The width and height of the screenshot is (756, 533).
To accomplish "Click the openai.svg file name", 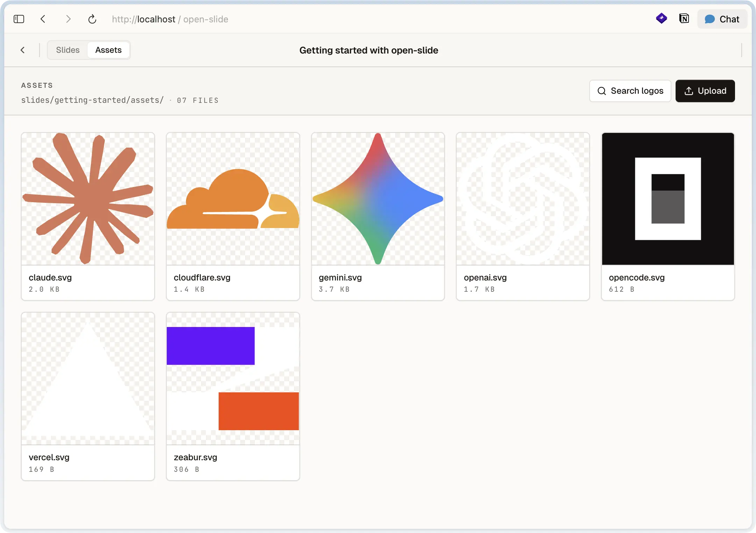I will 485,277.
